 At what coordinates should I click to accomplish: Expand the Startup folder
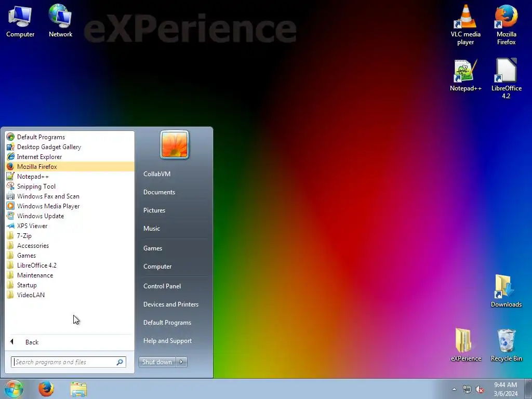coord(70,285)
